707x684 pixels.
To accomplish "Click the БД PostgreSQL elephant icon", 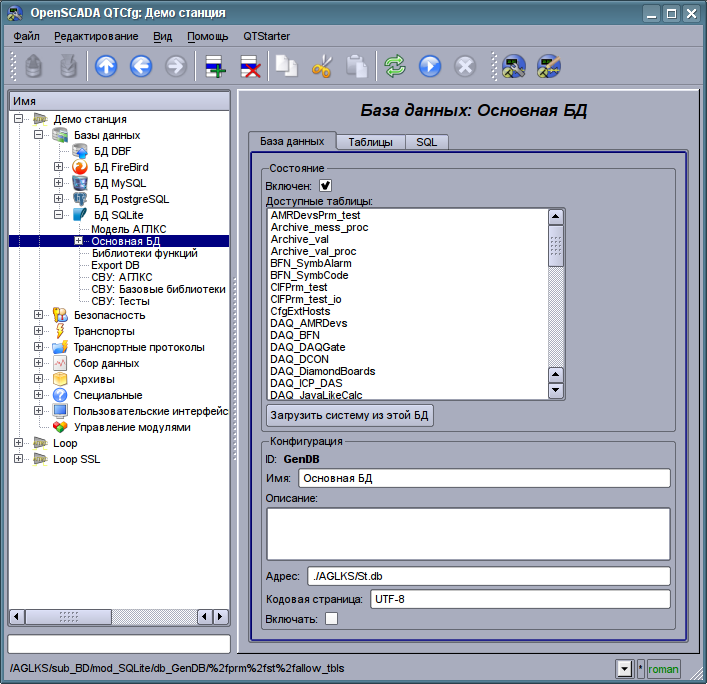I will pyautogui.click(x=80, y=199).
